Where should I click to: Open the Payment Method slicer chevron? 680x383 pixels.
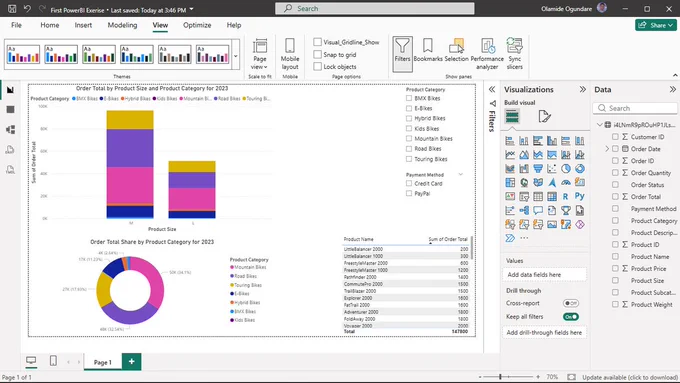461,174
